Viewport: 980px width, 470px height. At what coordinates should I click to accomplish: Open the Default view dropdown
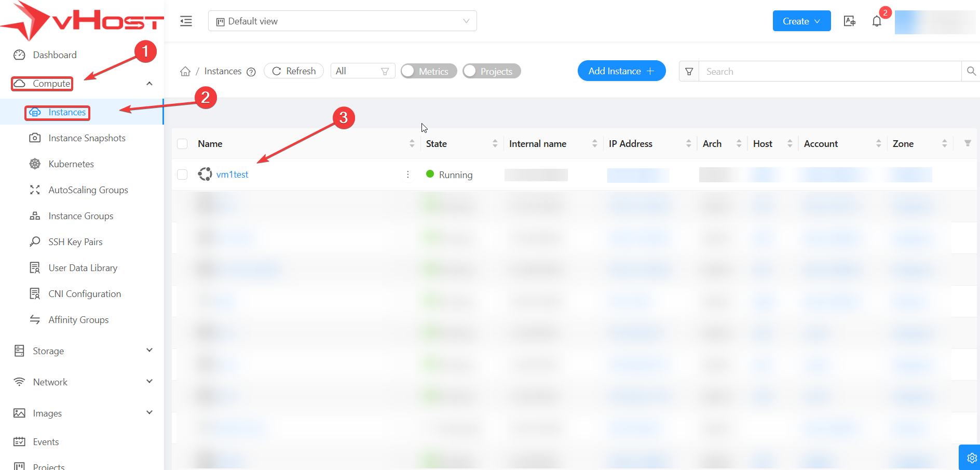(x=342, y=21)
